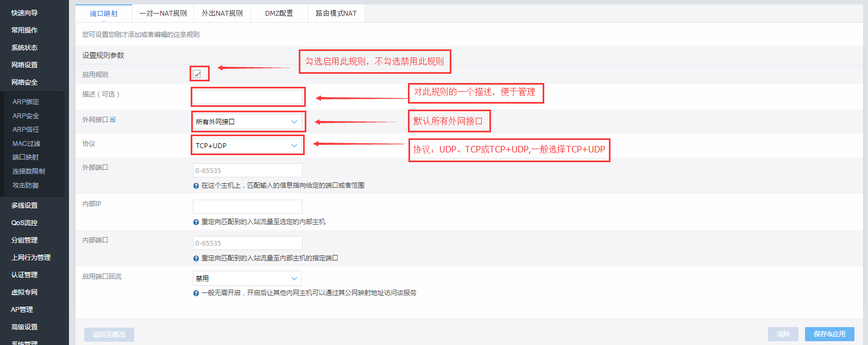Open the DMZ配置 tab
The height and width of the screenshot is (345, 868).
(279, 14)
